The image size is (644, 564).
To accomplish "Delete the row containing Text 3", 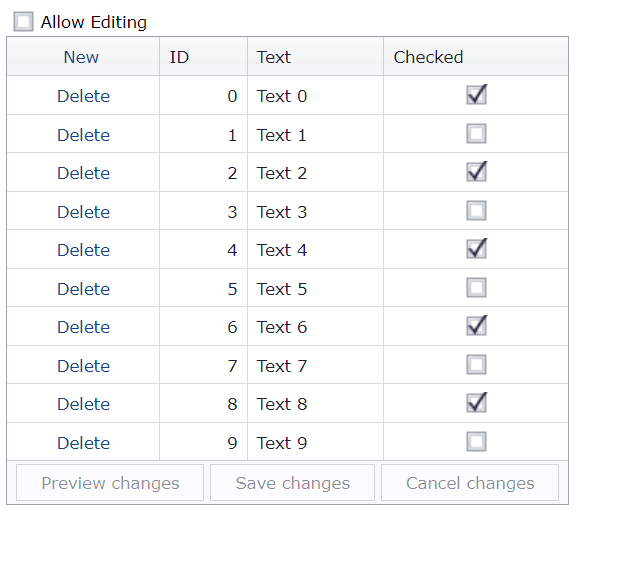I will pyautogui.click(x=83, y=212).
